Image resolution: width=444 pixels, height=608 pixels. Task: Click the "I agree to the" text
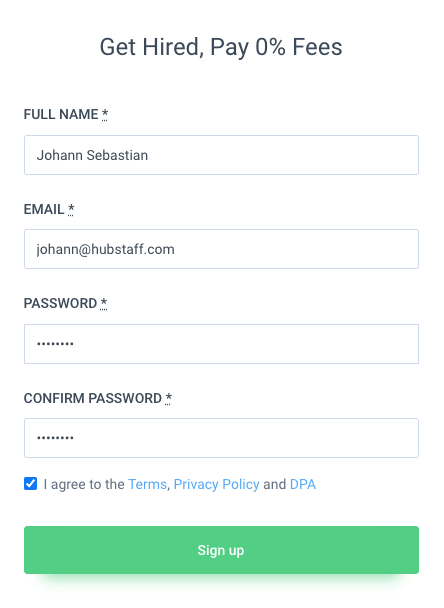click(x=84, y=484)
